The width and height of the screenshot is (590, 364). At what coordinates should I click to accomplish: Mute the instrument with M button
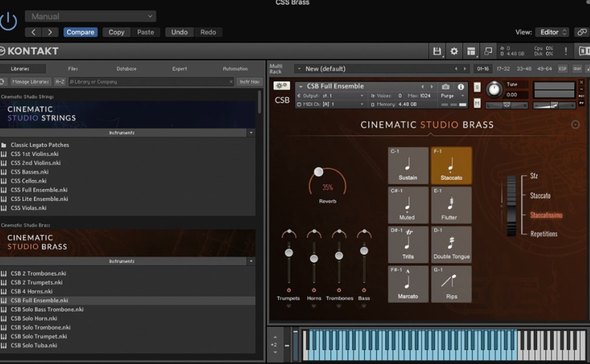pyautogui.click(x=477, y=103)
